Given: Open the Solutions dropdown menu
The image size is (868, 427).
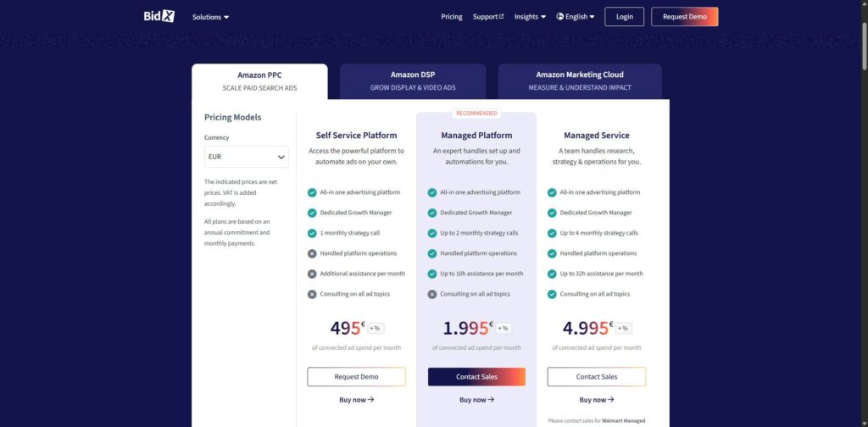Looking at the screenshot, I should 210,17.
